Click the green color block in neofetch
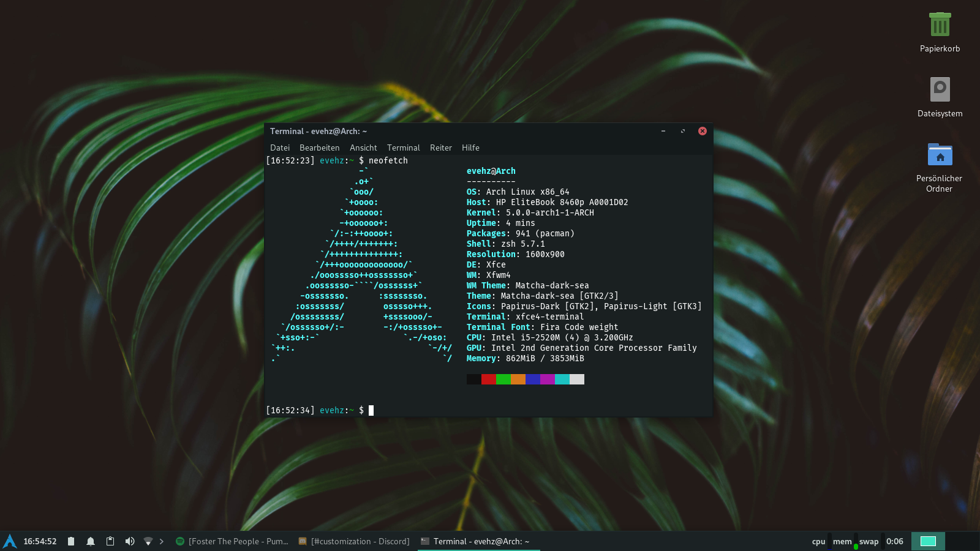Image resolution: width=980 pixels, height=551 pixels. 503,379
